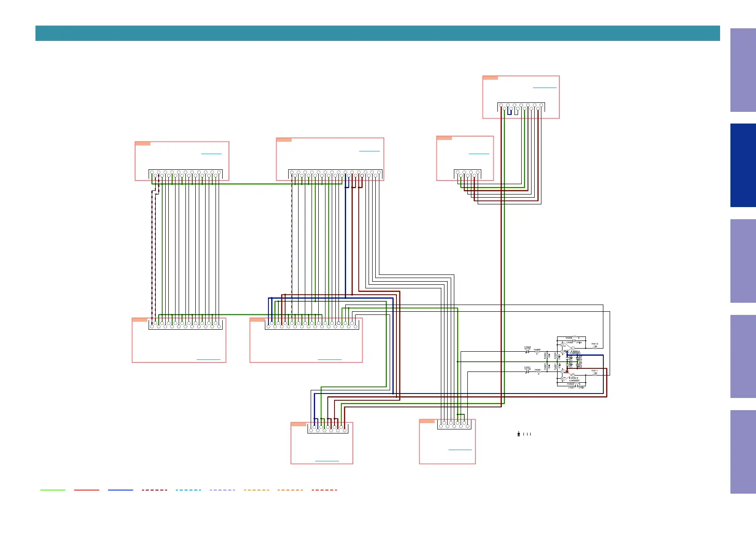
Task: Click the R4211 resistor label
Action: pos(595,371)
